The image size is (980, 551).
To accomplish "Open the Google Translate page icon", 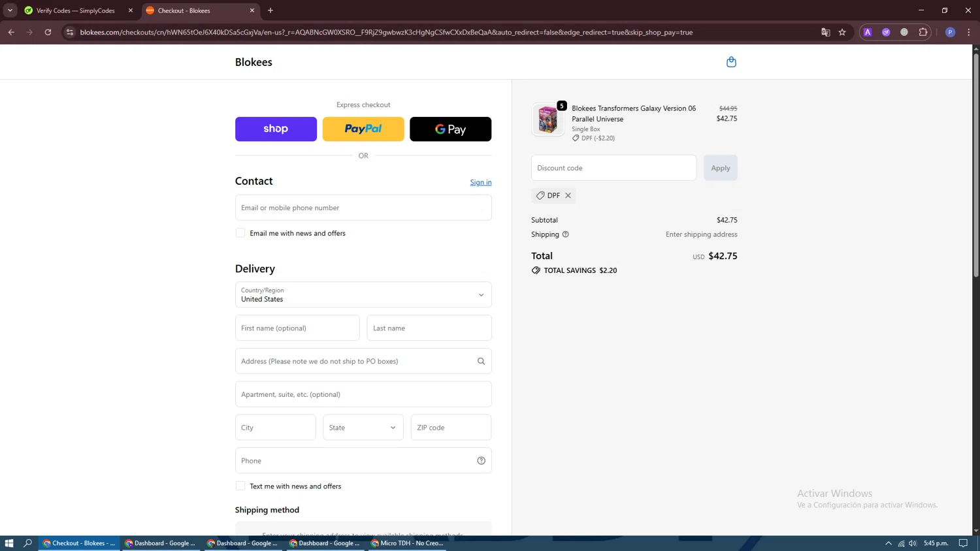I will click(x=825, y=32).
